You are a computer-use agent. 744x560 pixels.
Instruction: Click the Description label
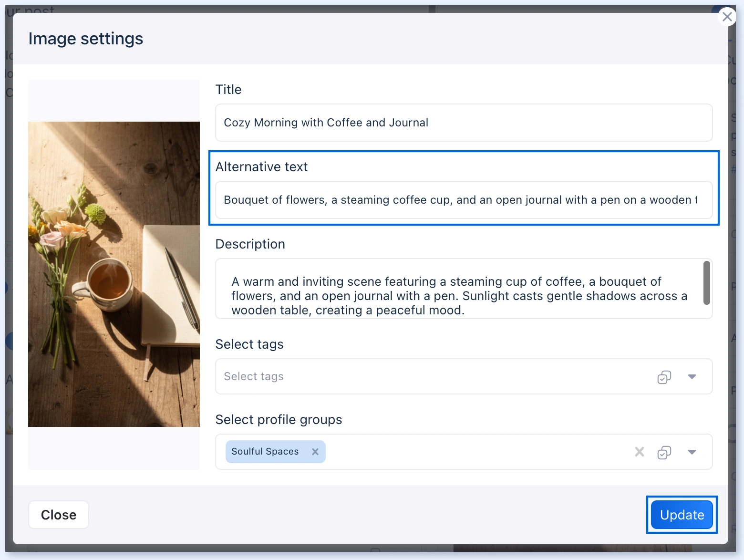[250, 244]
